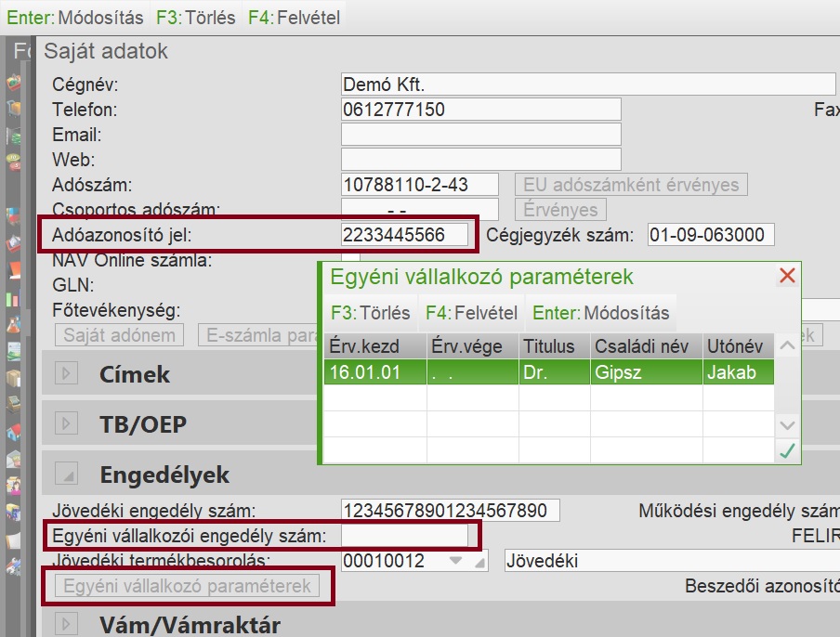The height and width of the screenshot is (637, 840).
Task: Click the Jövedéki engedély szám field
Action: click(450, 510)
